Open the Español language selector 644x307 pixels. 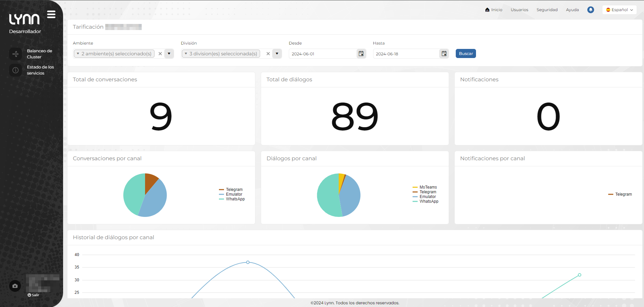(619, 10)
